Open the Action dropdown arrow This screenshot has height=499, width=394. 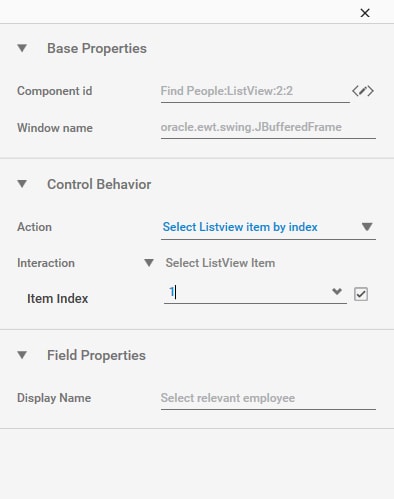(367, 227)
